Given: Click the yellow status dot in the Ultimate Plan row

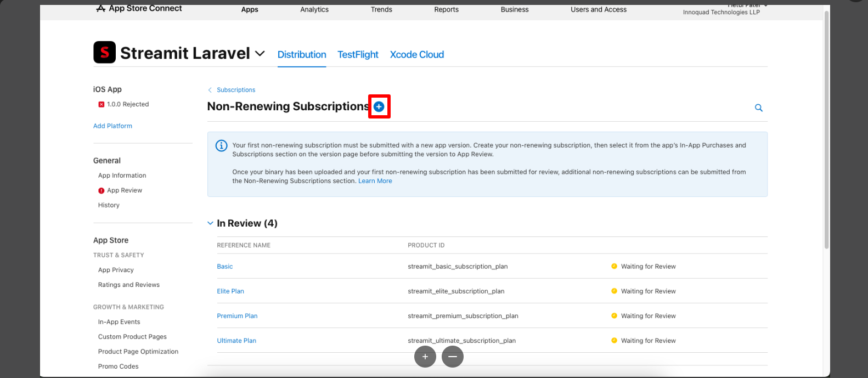Looking at the screenshot, I should click(614, 340).
